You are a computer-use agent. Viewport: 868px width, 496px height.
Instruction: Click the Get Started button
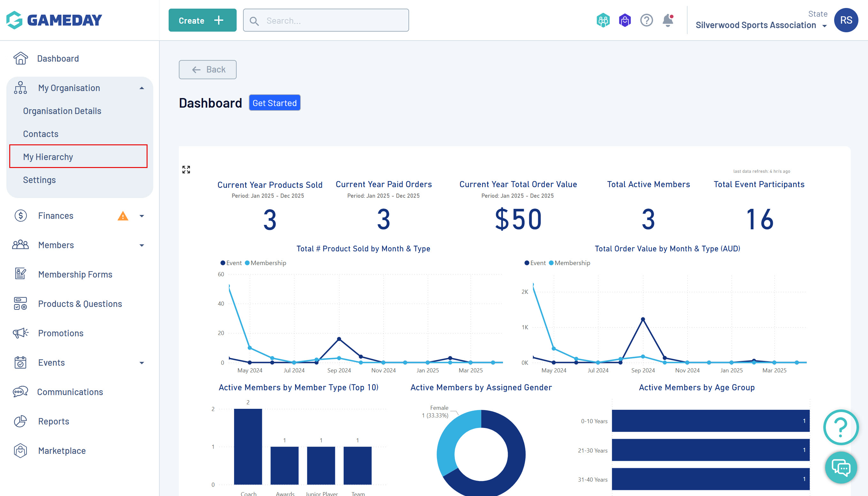coord(274,103)
